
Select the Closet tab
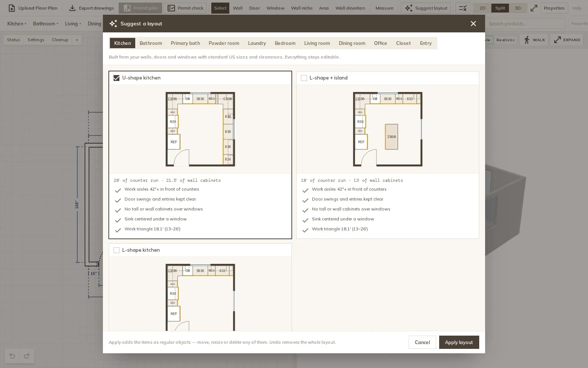coord(404,43)
